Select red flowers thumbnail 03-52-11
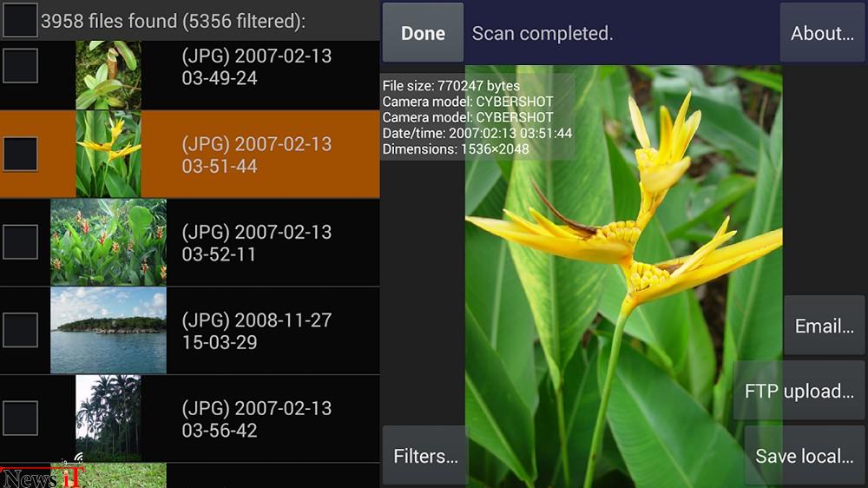Viewport: 868px width, 488px height. 108,242
